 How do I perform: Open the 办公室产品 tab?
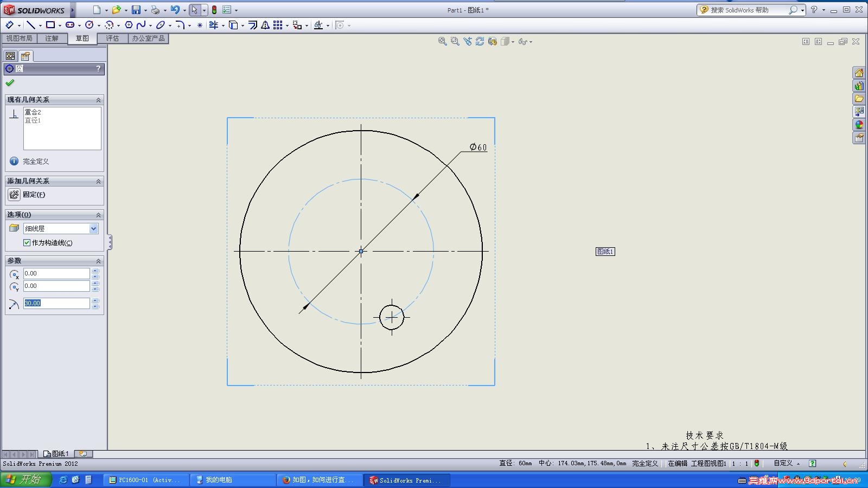148,38
